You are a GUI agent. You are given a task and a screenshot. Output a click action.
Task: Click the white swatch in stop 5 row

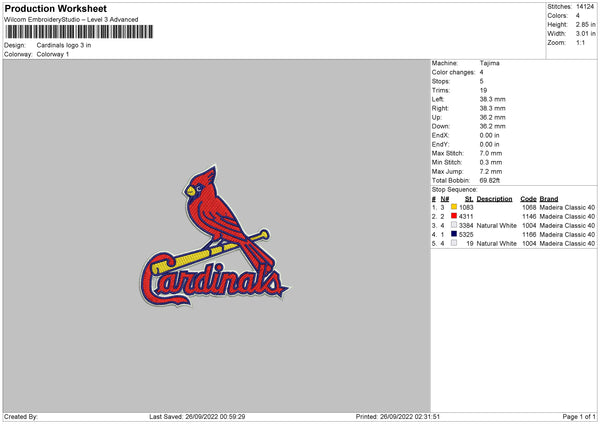pyautogui.click(x=454, y=243)
